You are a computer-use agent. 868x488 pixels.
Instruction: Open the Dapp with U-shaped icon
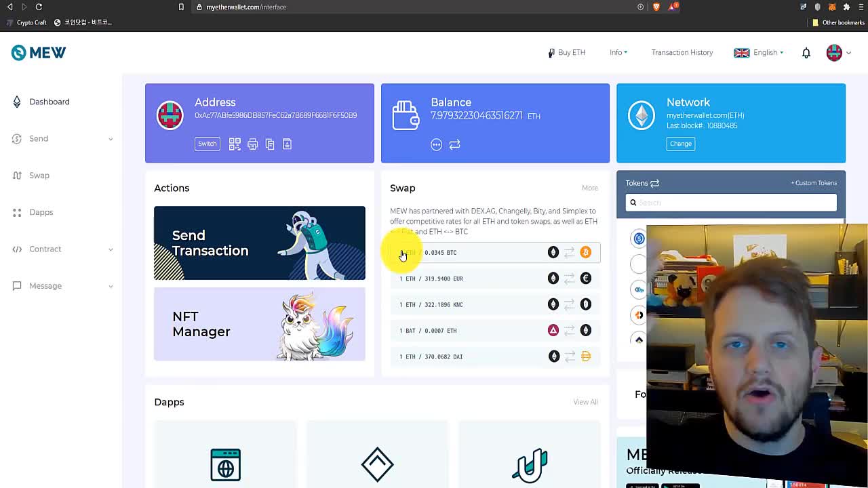(529, 464)
